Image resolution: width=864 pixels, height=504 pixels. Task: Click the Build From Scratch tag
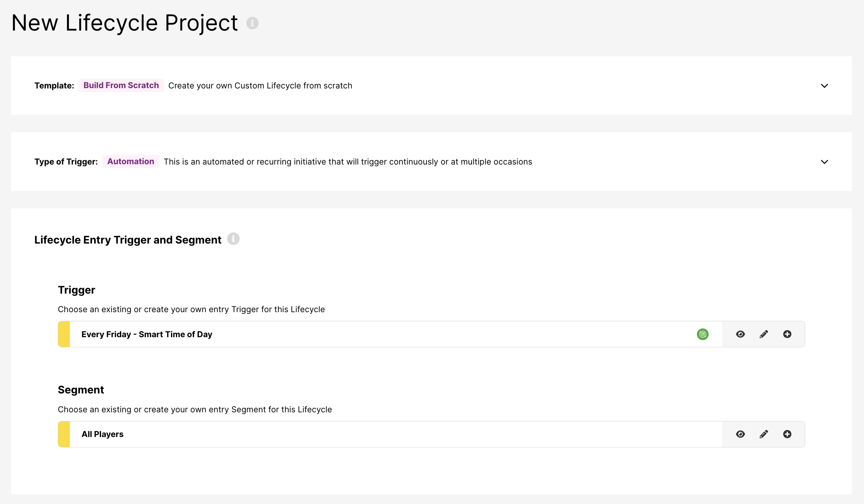(121, 86)
